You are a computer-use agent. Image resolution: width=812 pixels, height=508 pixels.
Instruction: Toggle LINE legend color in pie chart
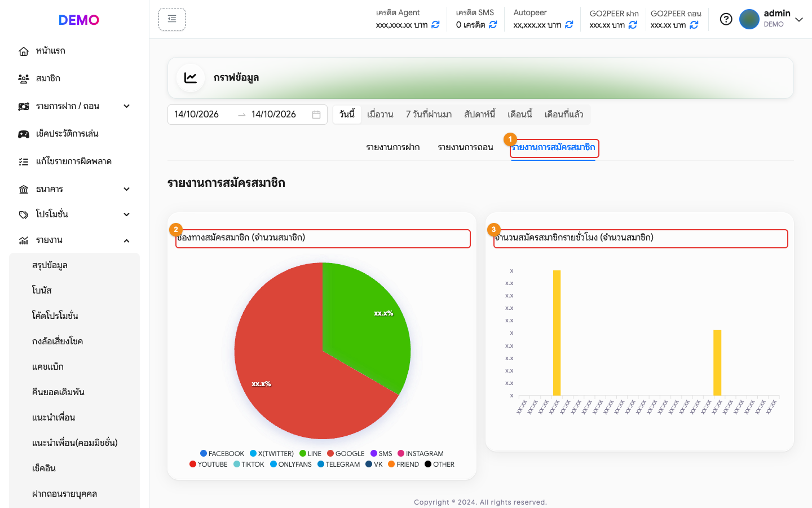303,453
